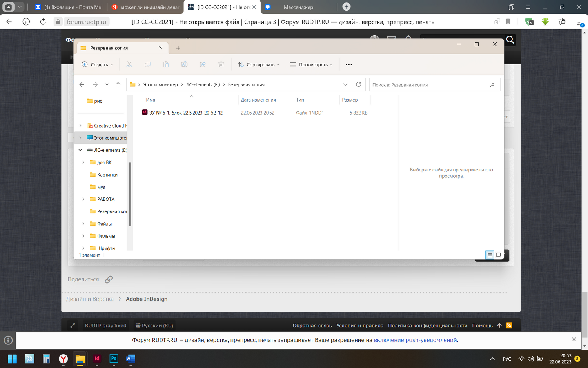Image resolution: width=588 pixels, height=368 pixels.
Task: Click the share link chain icon
Action: [109, 279]
